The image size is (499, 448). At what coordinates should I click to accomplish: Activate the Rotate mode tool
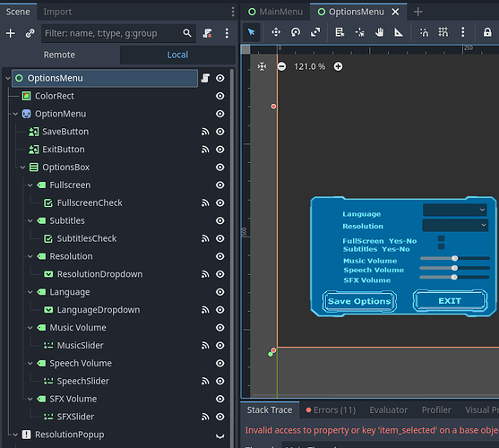(296, 32)
